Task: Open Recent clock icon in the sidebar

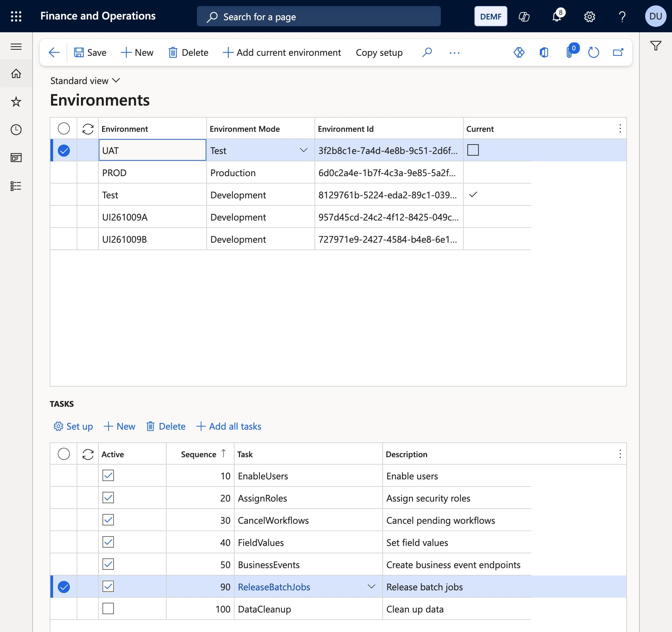Action: tap(16, 129)
